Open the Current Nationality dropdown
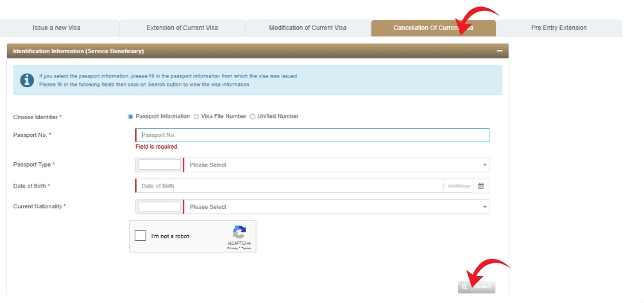The width and height of the screenshot is (644, 303). pos(336,207)
